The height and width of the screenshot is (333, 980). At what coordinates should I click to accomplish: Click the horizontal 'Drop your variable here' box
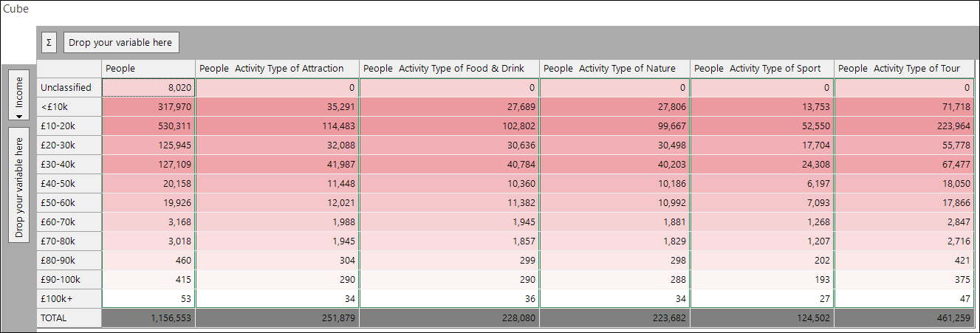pos(120,43)
